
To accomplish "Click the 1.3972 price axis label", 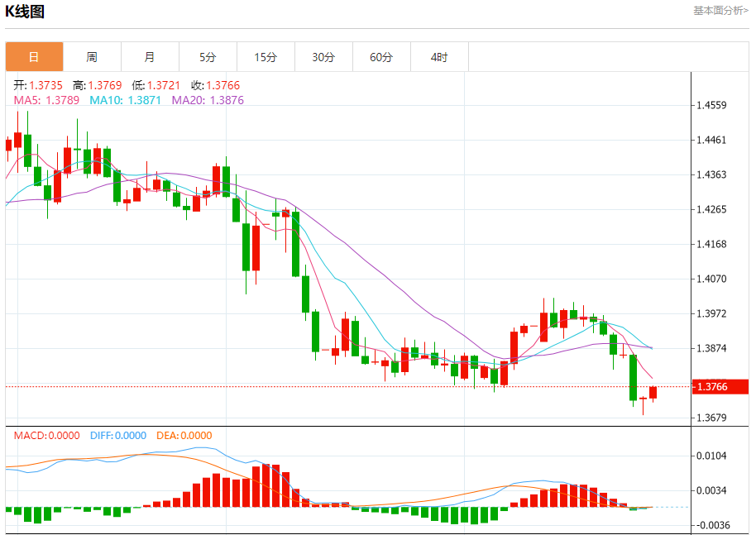I will [711, 313].
